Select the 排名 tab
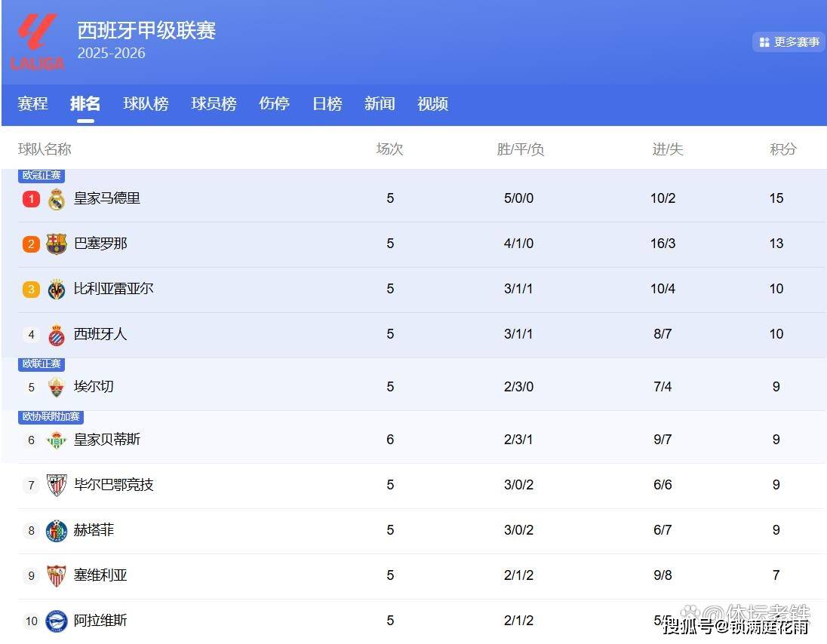 point(85,103)
